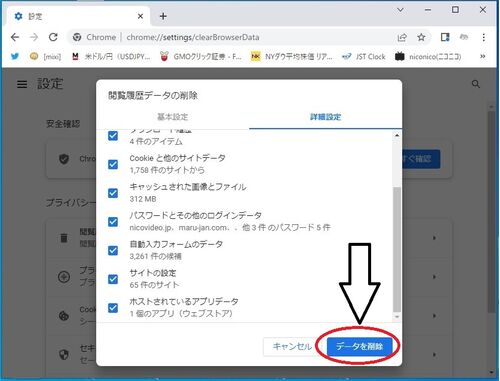Click the 3,261 件の候補 text
The image size is (500, 381).
pyautogui.click(x=155, y=256)
